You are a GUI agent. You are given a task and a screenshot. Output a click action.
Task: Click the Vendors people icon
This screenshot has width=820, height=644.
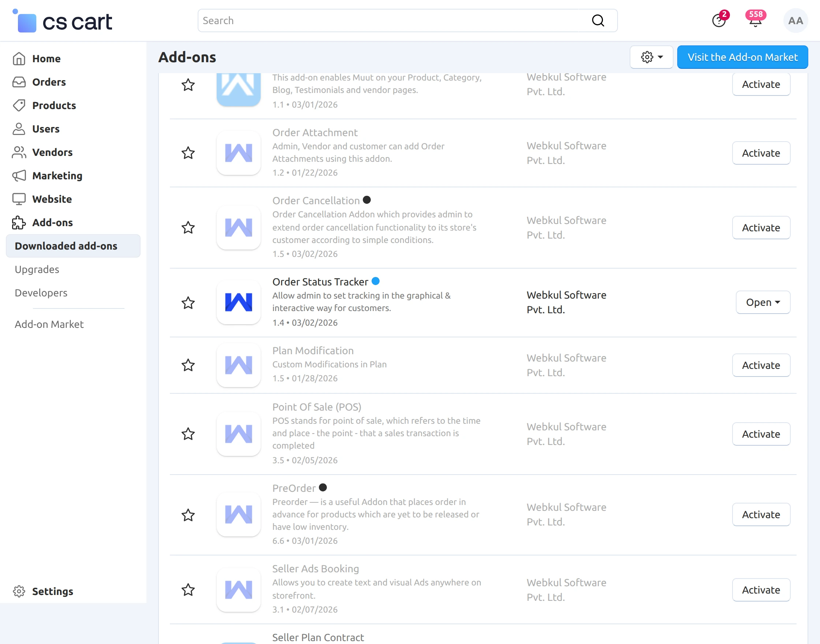[19, 152]
